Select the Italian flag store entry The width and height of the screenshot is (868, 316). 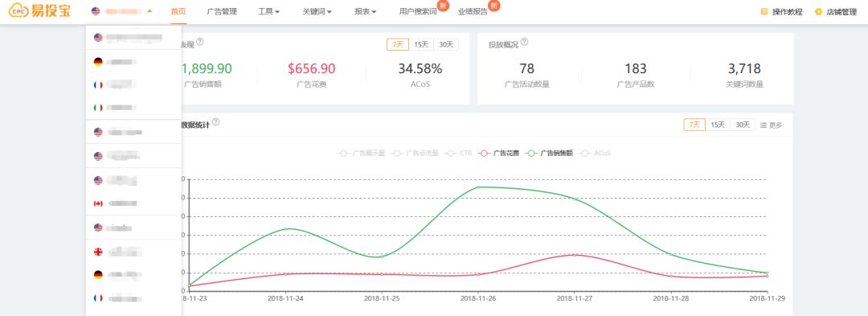[x=133, y=108]
